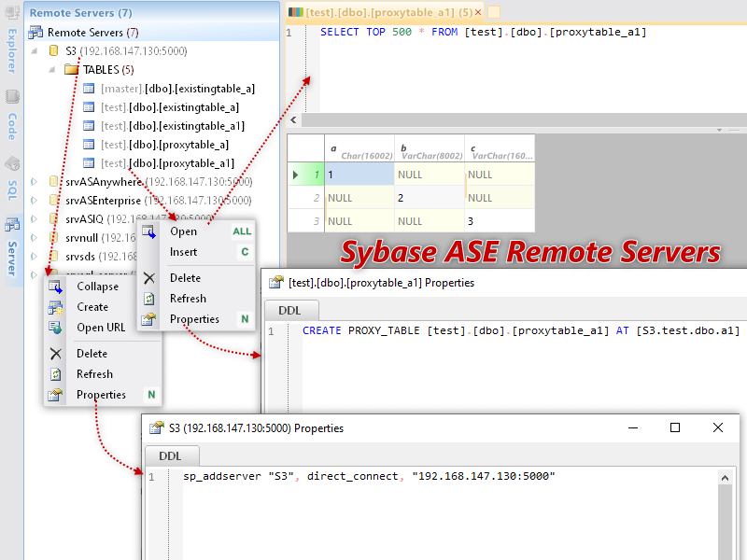Screen dimensions: 747x560
Task: Open the SQL side tab
Action: [12, 178]
